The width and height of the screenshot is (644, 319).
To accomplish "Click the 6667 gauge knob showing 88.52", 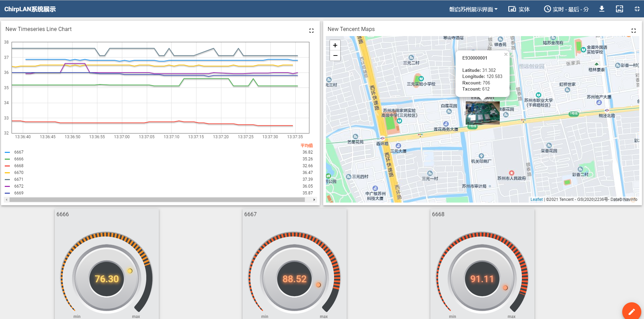I will [x=295, y=279].
